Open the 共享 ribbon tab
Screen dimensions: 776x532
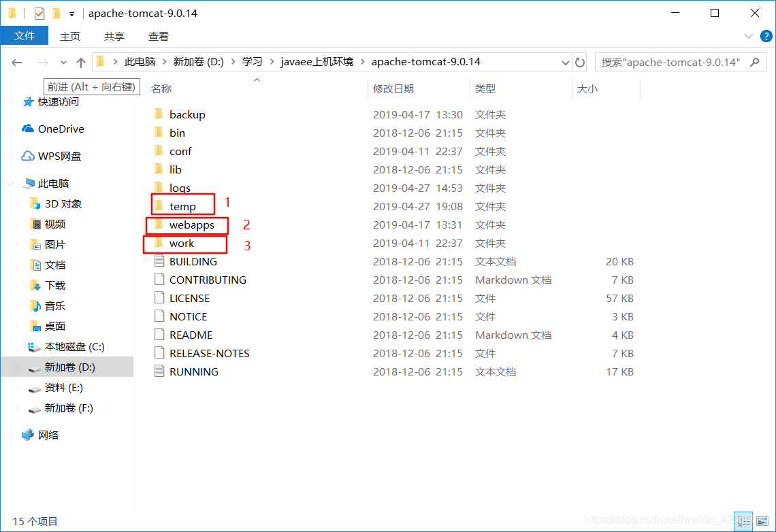tap(114, 36)
